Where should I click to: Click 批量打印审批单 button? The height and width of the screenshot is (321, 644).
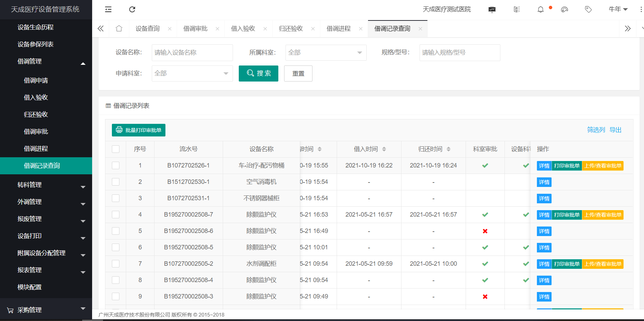138,130
